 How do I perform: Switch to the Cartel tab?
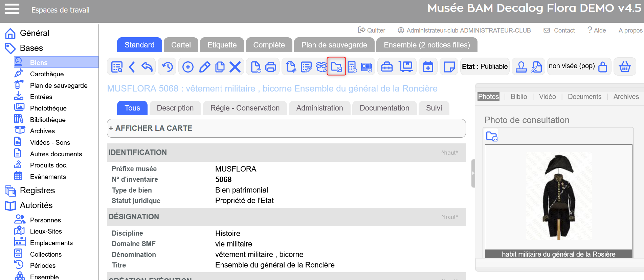(x=181, y=45)
